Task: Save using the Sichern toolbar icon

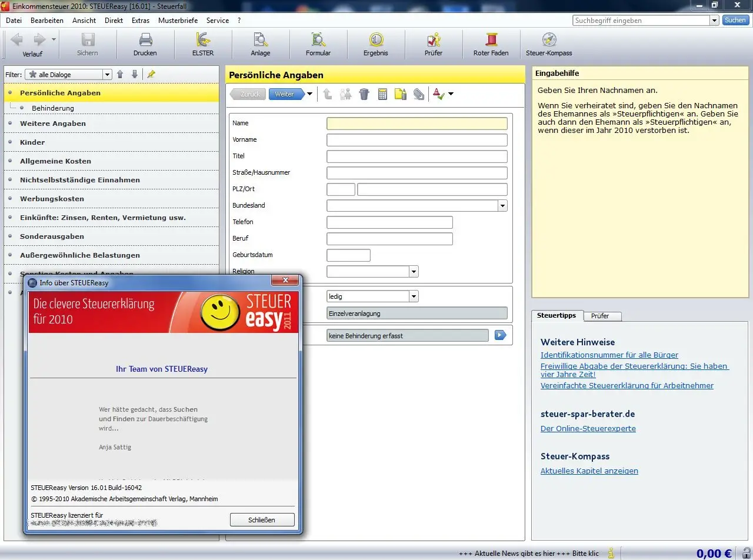Action: (x=88, y=39)
